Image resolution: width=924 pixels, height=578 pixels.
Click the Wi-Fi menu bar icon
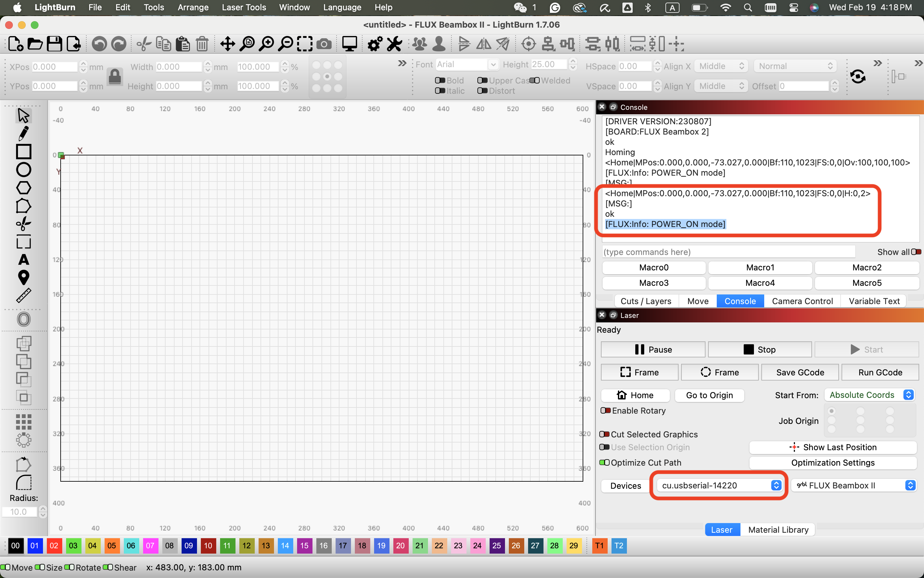(x=725, y=8)
